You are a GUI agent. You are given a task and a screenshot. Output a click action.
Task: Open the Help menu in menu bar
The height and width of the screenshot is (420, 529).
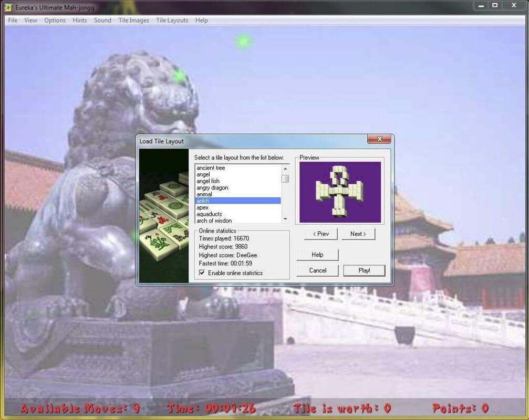click(x=201, y=20)
